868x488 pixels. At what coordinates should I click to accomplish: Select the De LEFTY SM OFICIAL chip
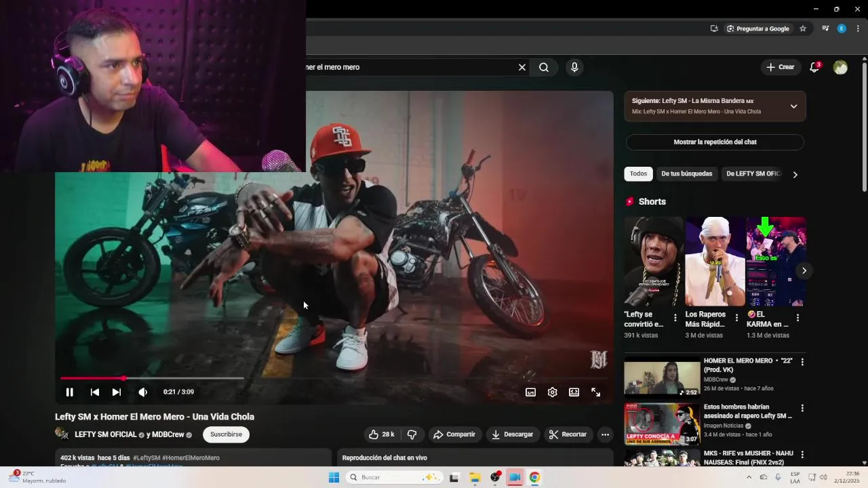[x=753, y=174]
